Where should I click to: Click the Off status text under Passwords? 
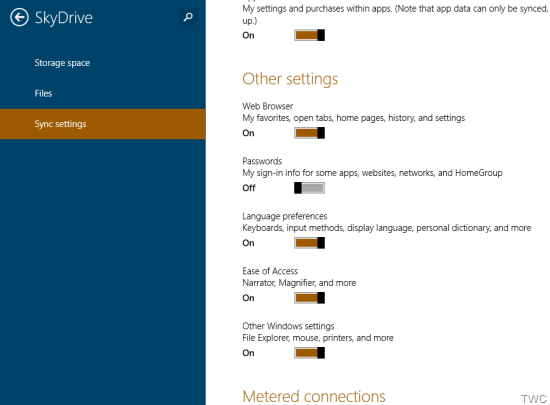click(249, 188)
